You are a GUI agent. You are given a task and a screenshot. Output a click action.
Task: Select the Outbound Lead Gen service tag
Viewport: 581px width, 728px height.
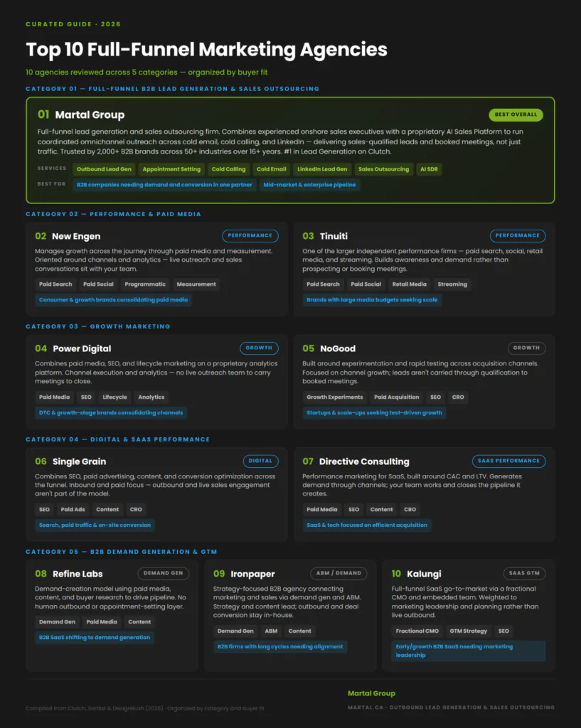pos(104,169)
